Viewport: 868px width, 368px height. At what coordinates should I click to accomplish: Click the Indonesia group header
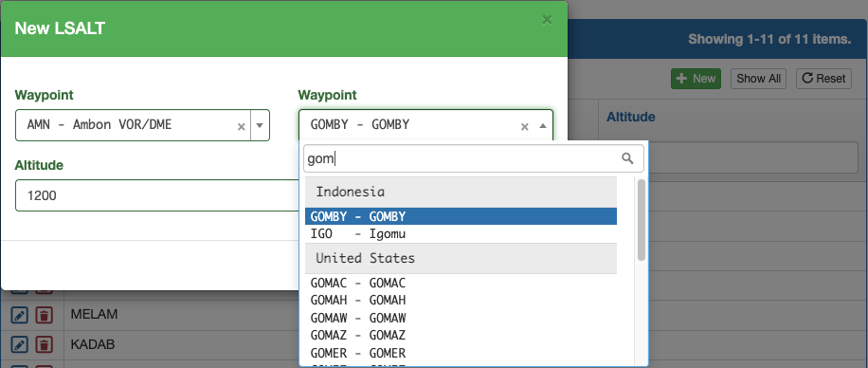pos(461,192)
